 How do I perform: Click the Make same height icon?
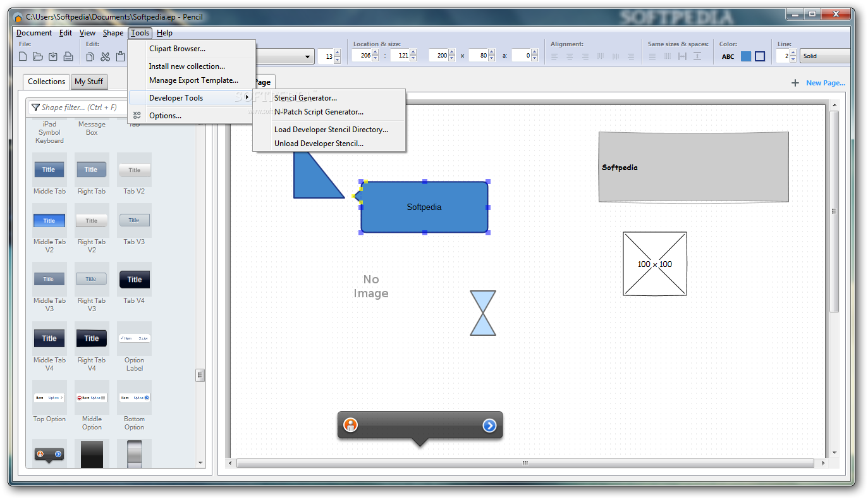coord(667,56)
